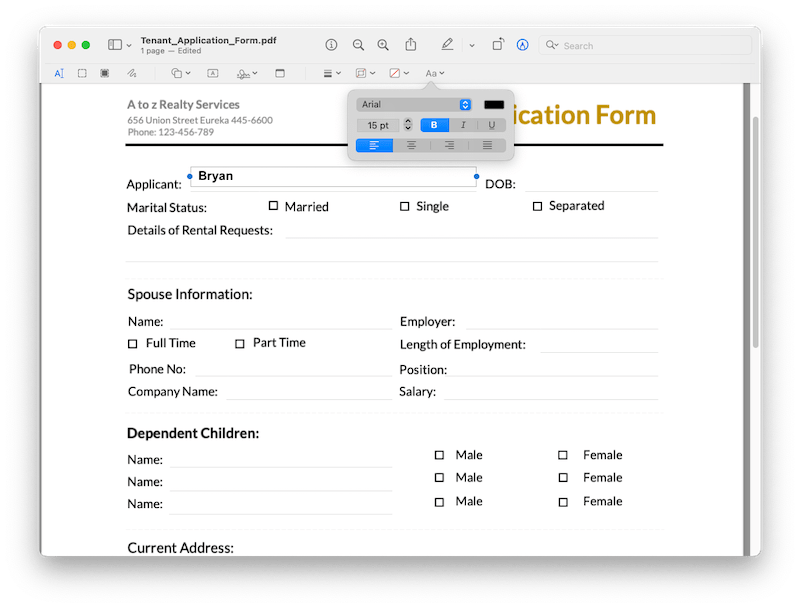This screenshot has width=800, height=608.
Task: Click the Current Address heading
Action: tap(181, 548)
